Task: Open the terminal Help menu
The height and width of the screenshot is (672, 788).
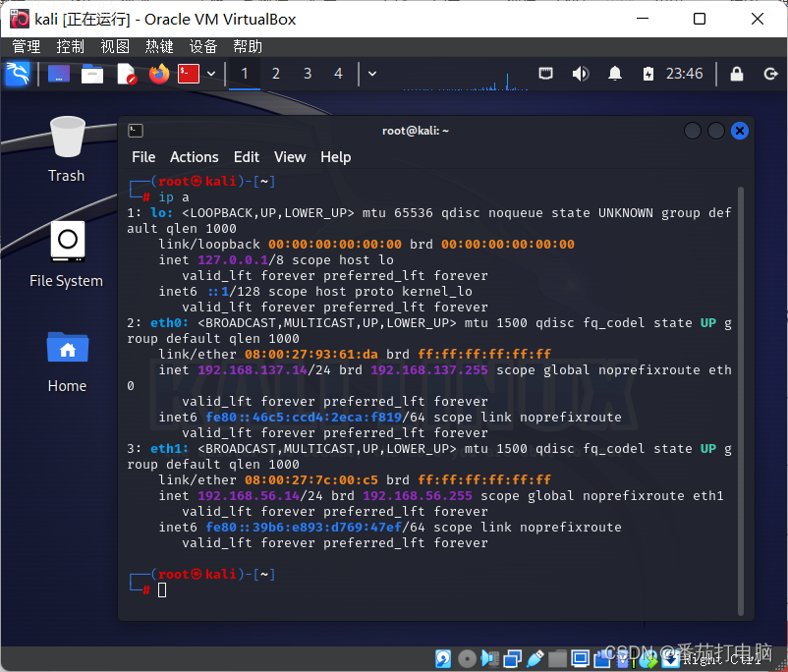Action: tap(336, 157)
